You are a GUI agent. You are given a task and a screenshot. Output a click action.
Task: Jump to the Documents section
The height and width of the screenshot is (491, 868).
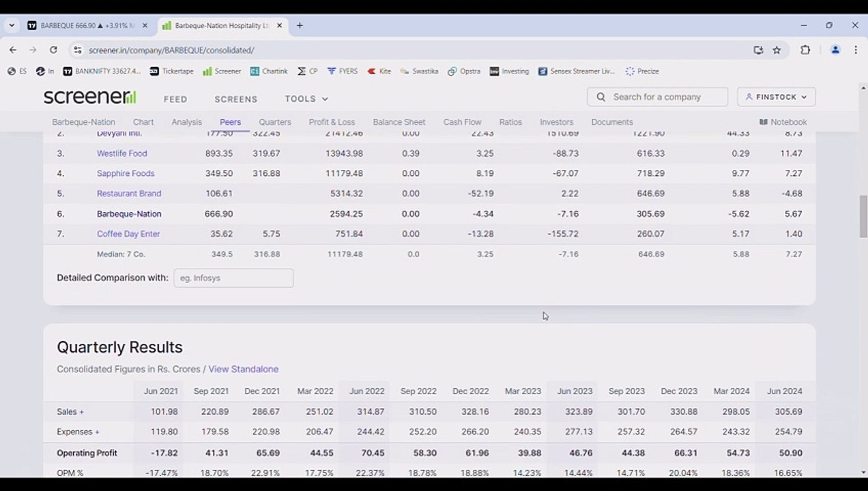(612, 122)
